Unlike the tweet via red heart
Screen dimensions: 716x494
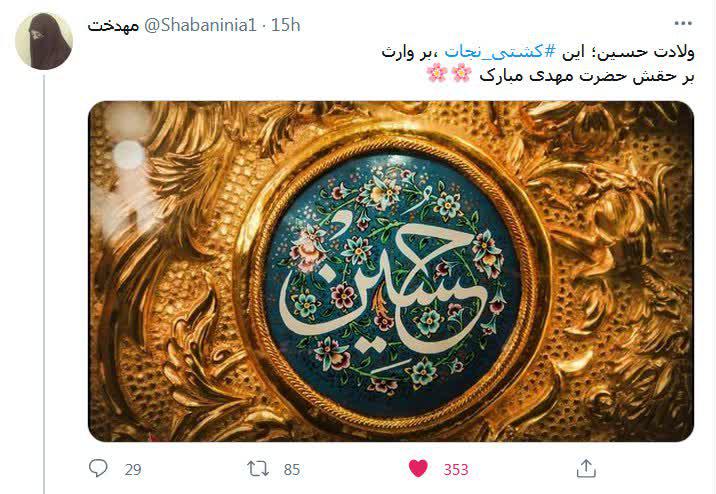pyautogui.click(x=418, y=468)
